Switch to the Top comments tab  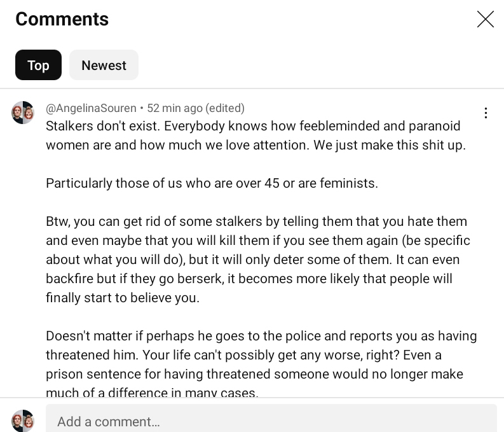(x=38, y=65)
